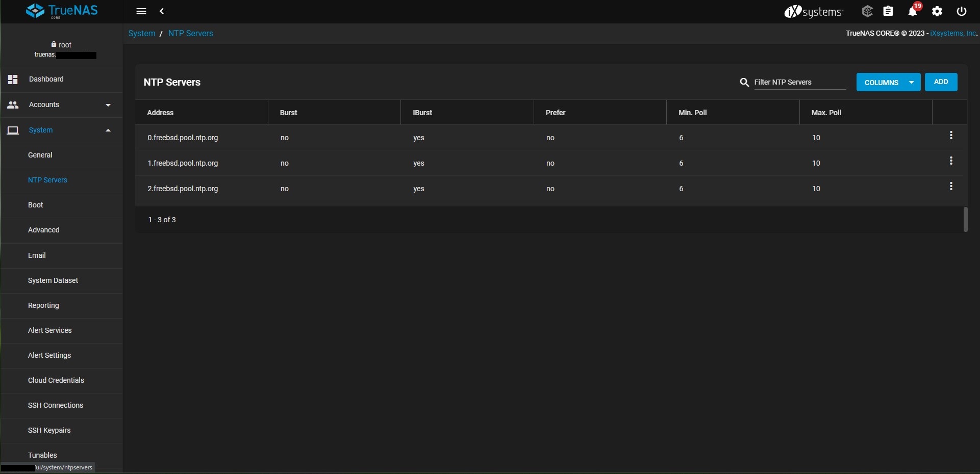980x474 pixels.
Task: Click the System breadcrumb link
Action: (x=141, y=33)
